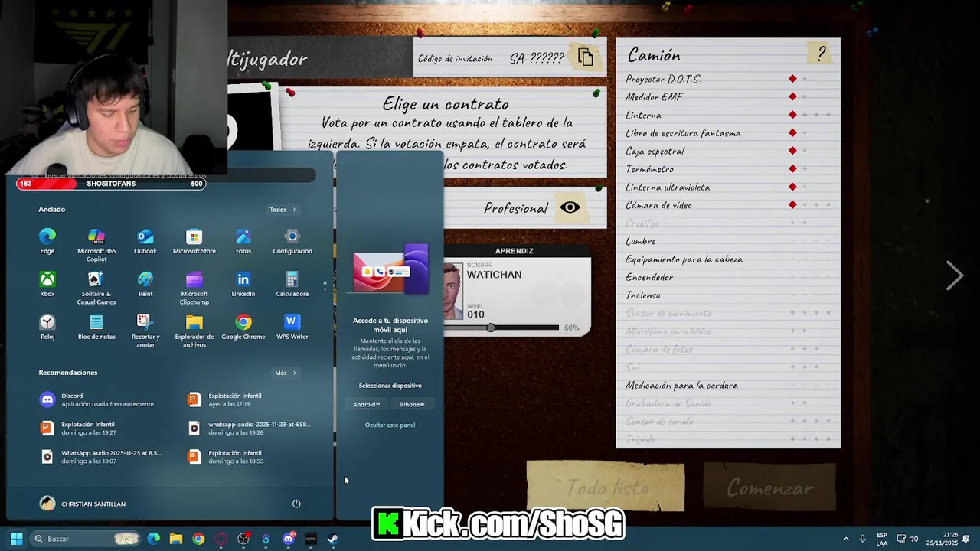Open Explotación Infantil from Ayer a las 12:19
Screen dimensions: 980x551
click(x=249, y=399)
